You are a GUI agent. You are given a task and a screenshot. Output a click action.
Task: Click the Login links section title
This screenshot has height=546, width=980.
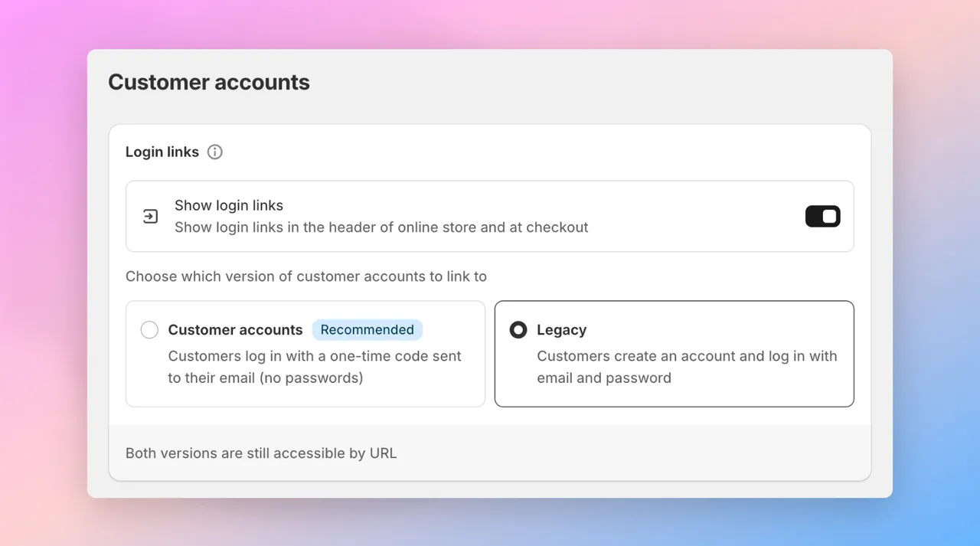[x=162, y=152]
